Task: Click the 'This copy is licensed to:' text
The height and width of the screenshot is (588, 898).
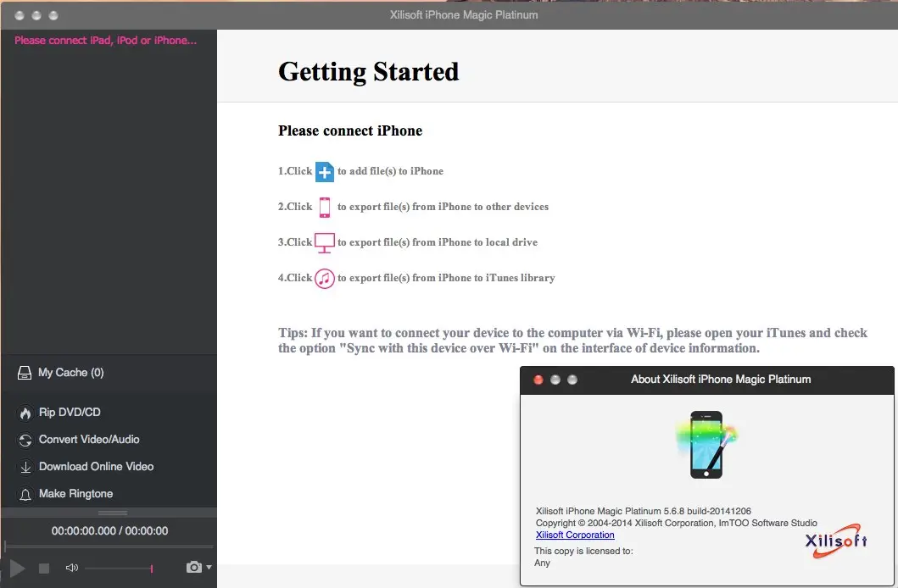Action: [583, 551]
